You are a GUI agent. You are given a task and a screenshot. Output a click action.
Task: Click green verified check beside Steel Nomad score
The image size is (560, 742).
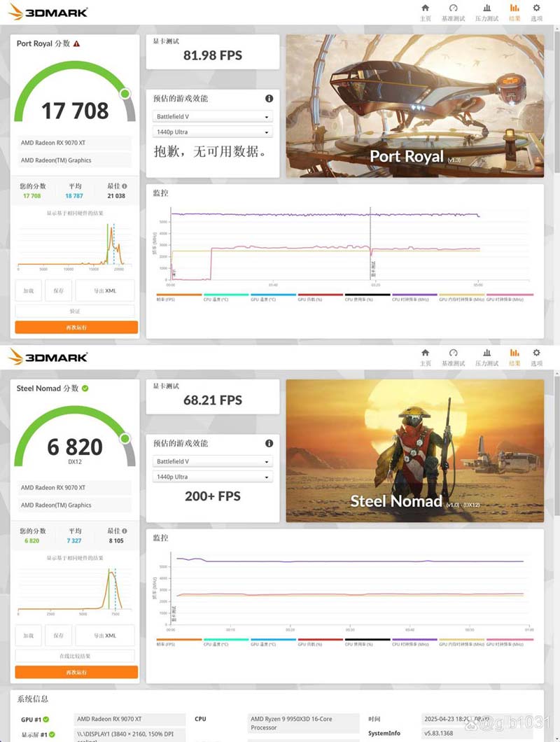85,388
